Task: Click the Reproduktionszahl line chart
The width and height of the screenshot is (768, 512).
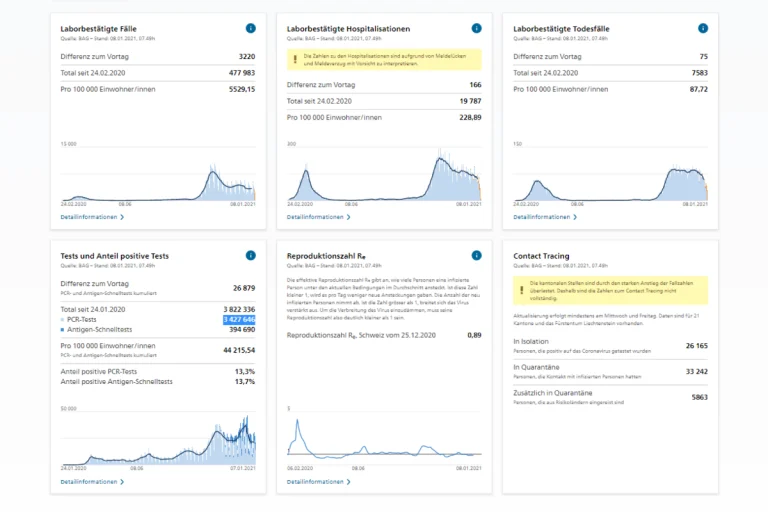Action: [x=384, y=438]
